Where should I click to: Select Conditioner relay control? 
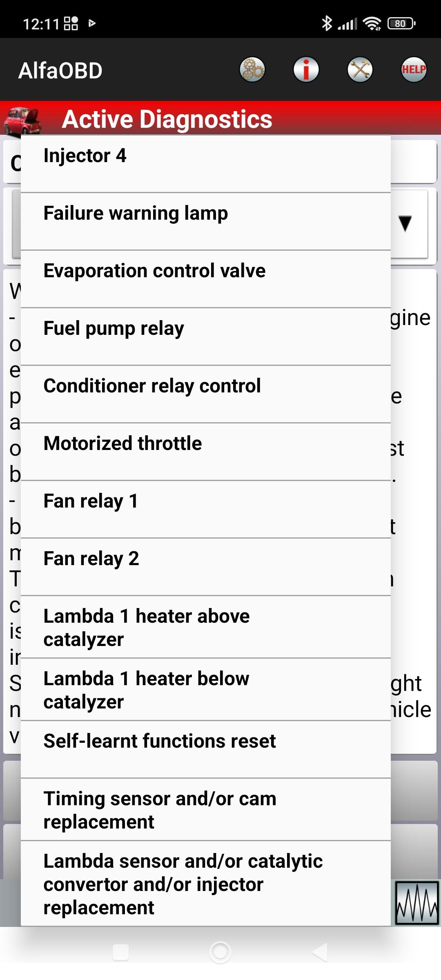point(205,394)
